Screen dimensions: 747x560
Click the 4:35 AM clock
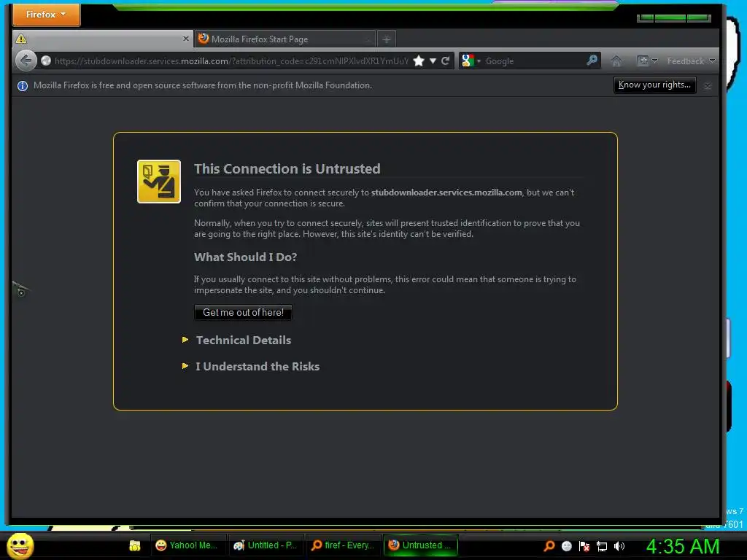point(682,546)
